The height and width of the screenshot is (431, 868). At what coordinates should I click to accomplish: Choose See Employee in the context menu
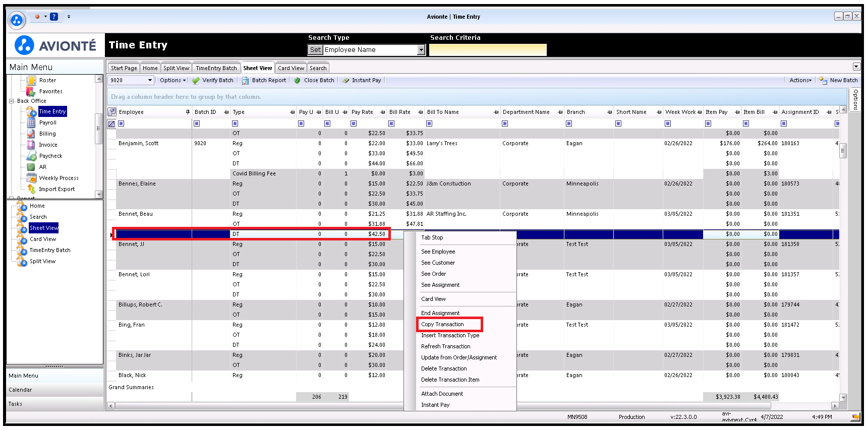[438, 252]
